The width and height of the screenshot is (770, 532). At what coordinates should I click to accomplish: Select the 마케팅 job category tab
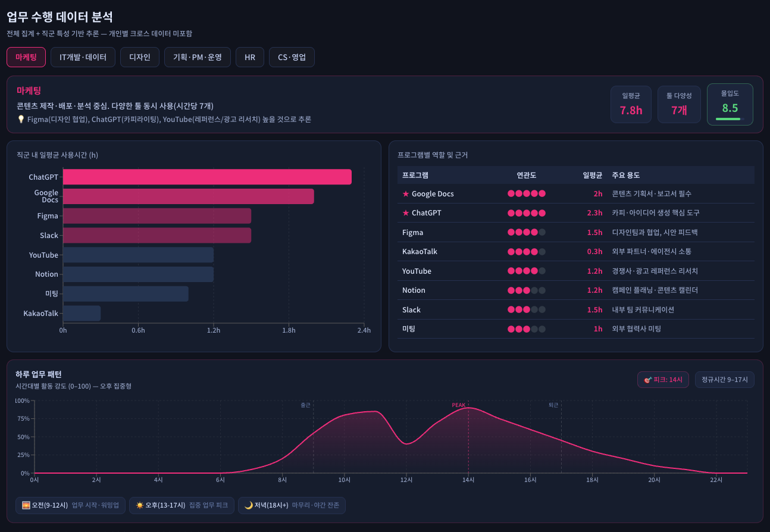point(26,57)
